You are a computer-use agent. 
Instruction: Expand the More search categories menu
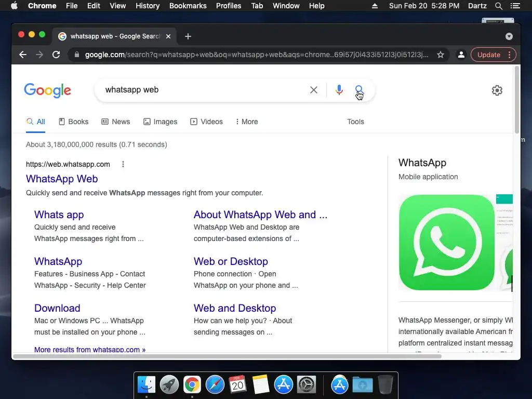(x=247, y=122)
